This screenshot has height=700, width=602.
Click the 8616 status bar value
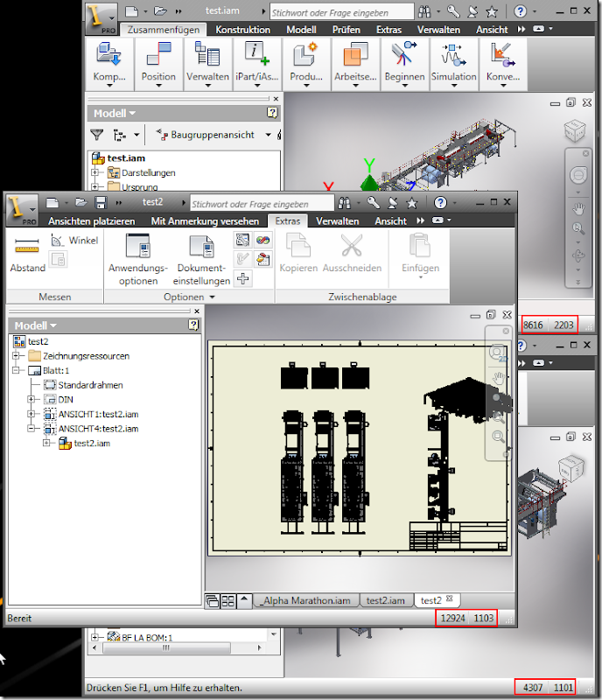533,325
